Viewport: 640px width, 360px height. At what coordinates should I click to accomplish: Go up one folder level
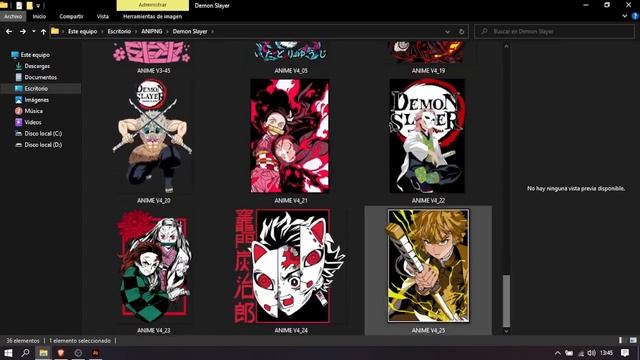[43, 31]
